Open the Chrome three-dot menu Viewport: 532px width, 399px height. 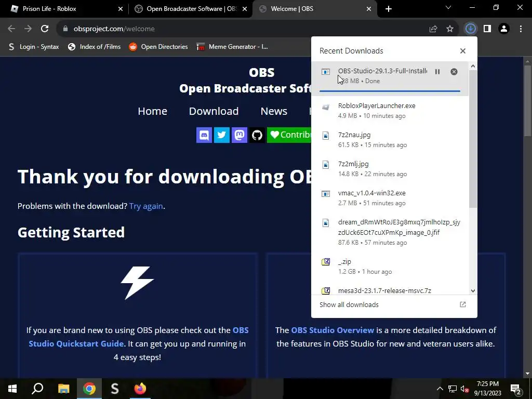click(x=521, y=29)
